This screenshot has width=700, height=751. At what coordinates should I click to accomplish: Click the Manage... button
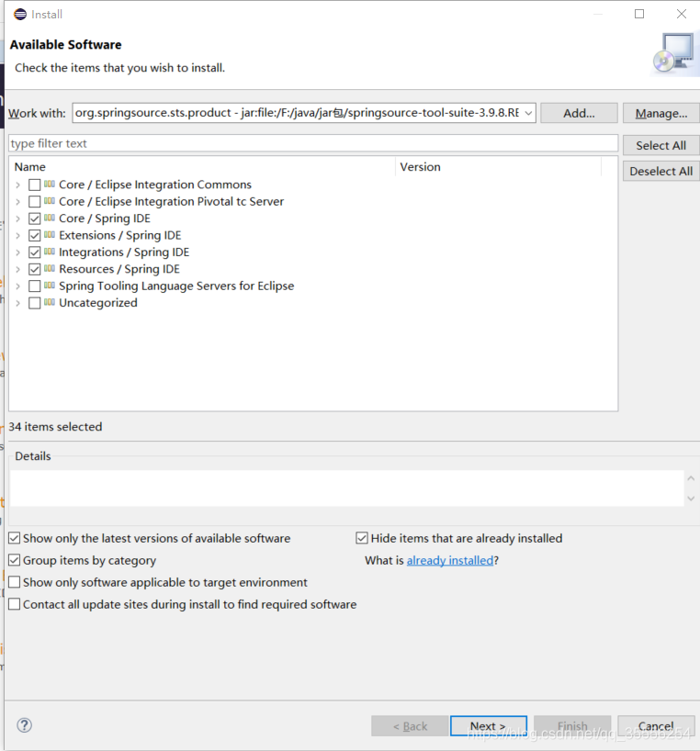[x=661, y=113]
